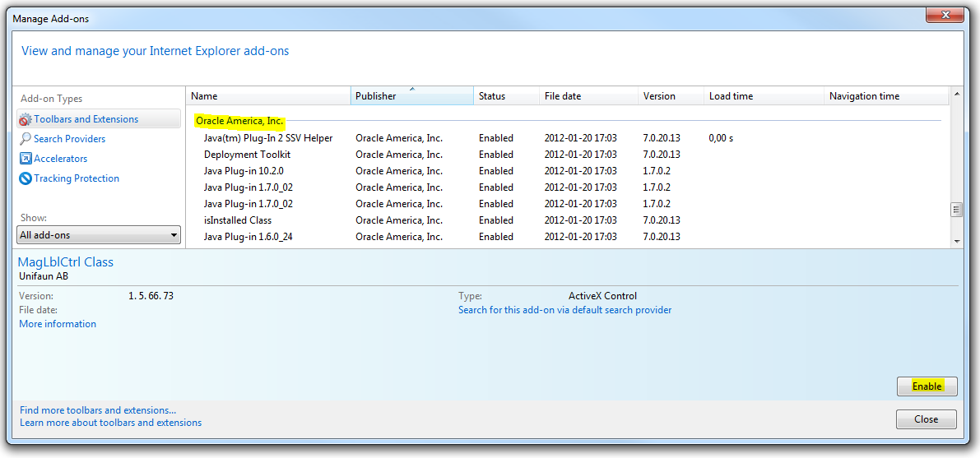
Task: Click the Search Providers magnifier icon
Action: (x=25, y=139)
